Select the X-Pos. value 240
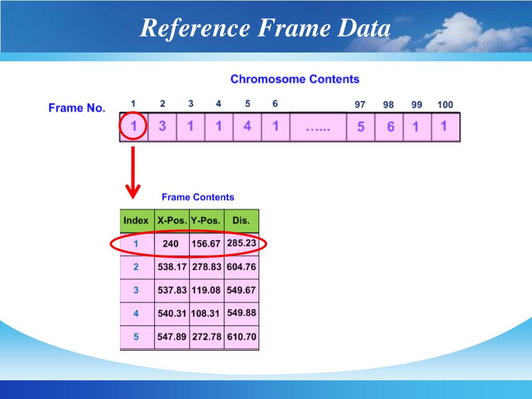The width and height of the screenshot is (532, 399). [x=170, y=244]
